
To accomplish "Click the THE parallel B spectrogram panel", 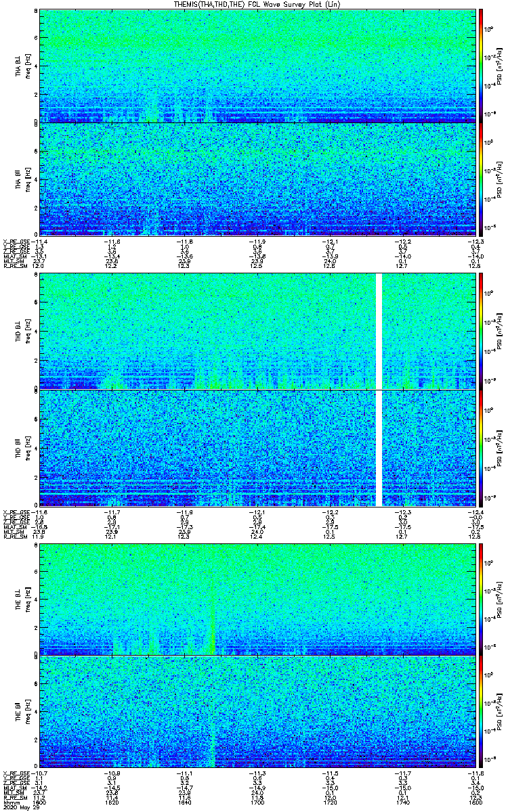I will (257, 713).
